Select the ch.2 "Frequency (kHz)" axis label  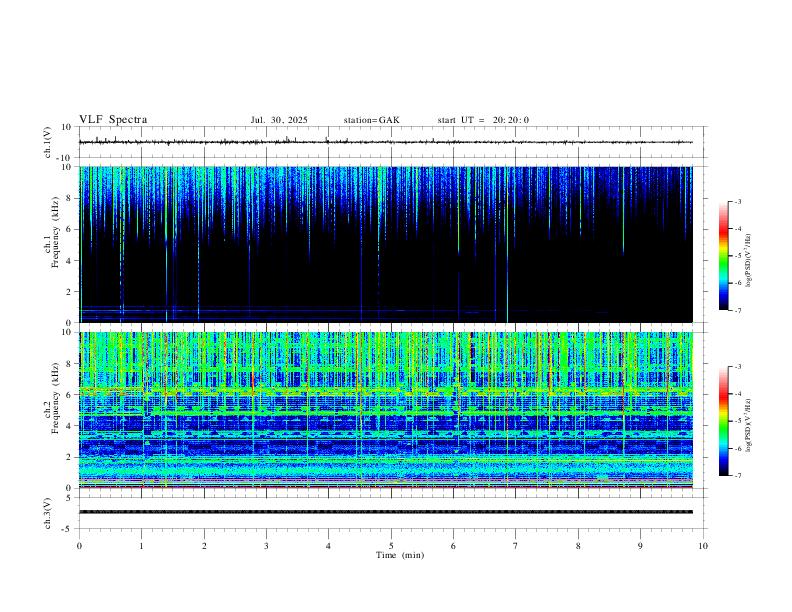55,397
